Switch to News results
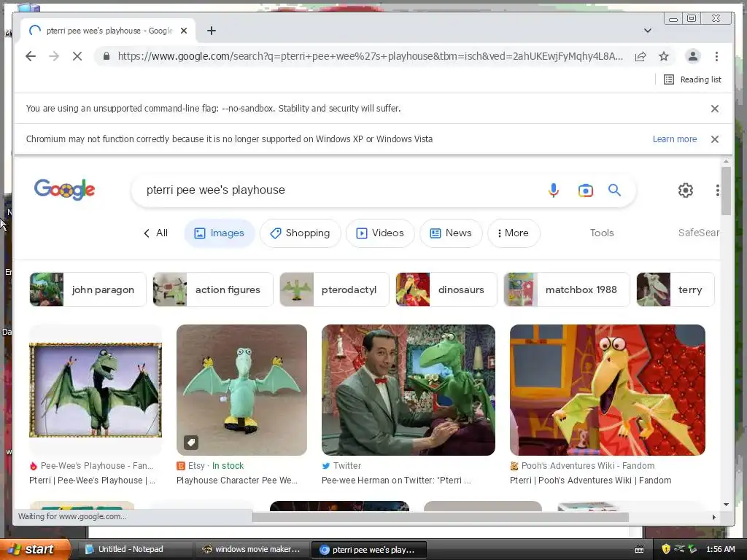The height and width of the screenshot is (560, 747). tap(451, 233)
